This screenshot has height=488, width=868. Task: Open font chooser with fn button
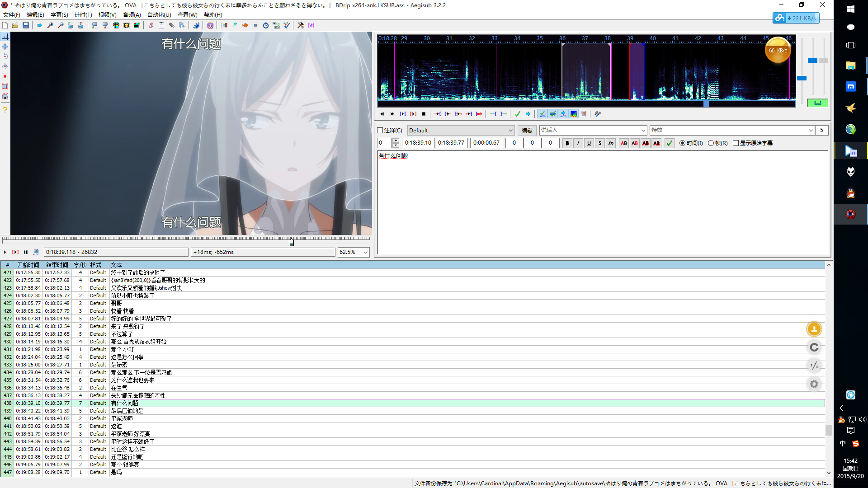610,143
